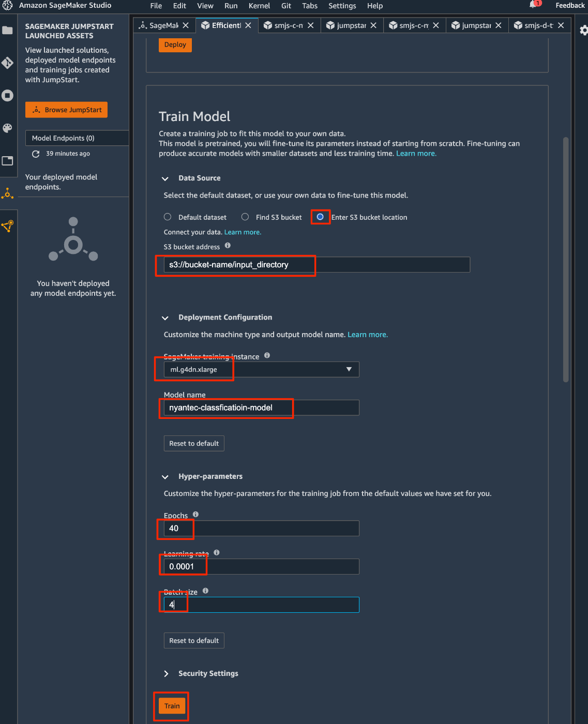Close the SageMaker JumpStart tab
This screenshot has width=588, height=724.
click(186, 25)
